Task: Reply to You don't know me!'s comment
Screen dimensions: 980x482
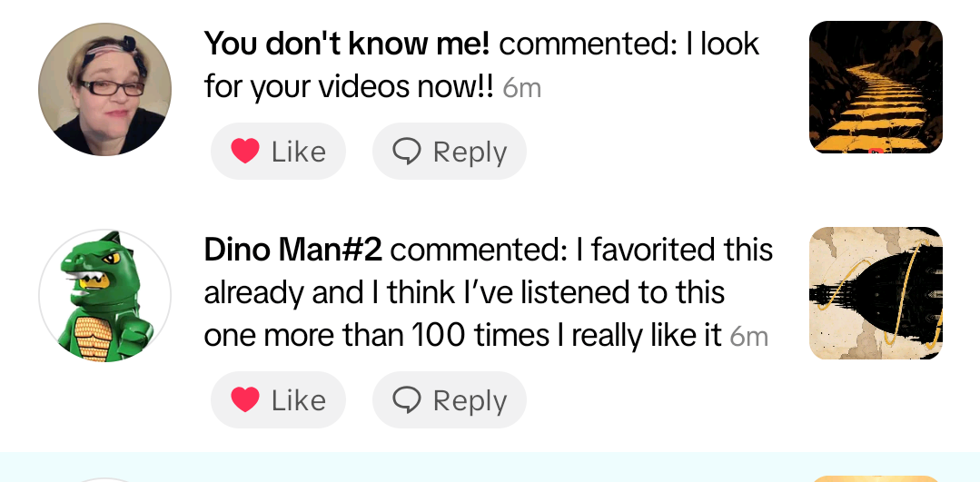Action: pos(450,152)
